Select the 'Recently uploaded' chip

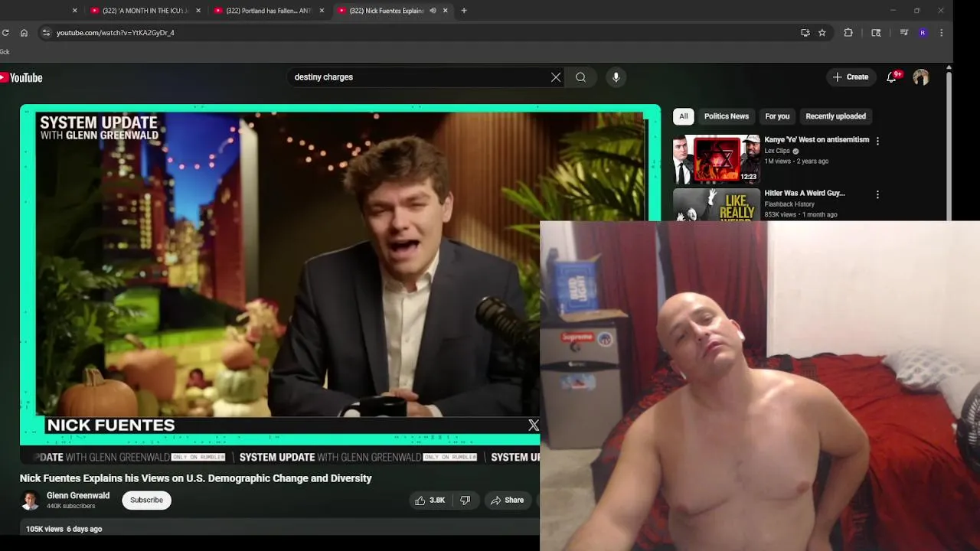[x=835, y=116]
